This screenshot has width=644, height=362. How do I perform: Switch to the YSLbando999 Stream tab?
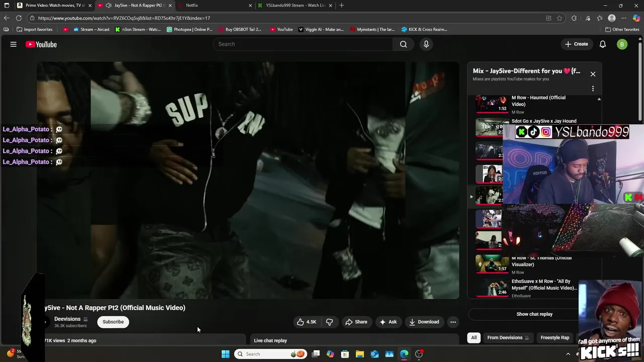click(294, 5)
